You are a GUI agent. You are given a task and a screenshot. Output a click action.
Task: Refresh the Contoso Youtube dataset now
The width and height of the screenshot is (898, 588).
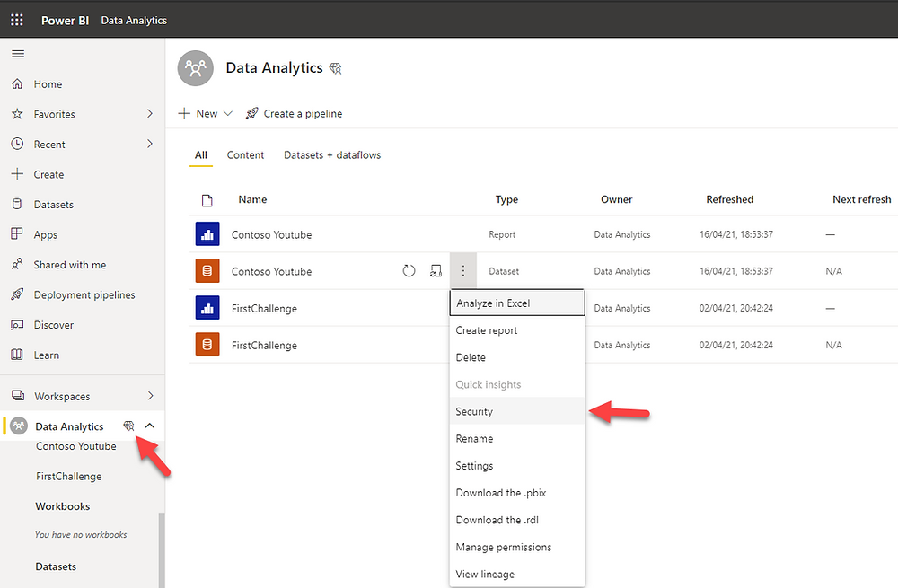point(409,271)
